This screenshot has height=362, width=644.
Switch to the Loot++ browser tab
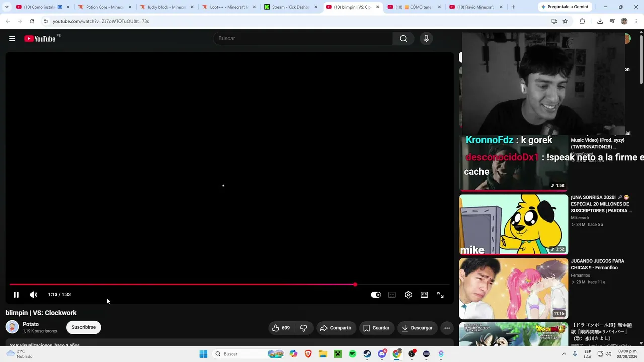(229, 7)
